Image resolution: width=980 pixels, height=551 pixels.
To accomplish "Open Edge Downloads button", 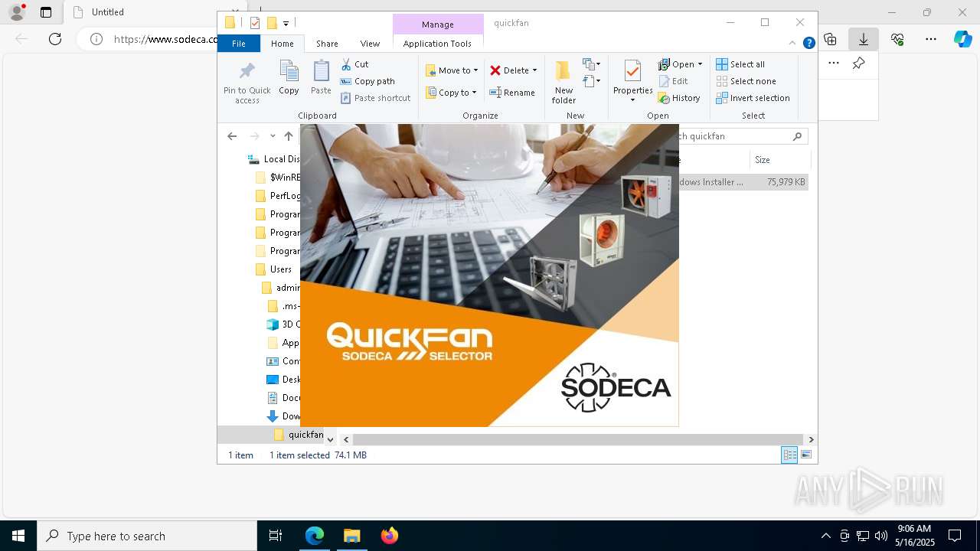I will point(864,39).
